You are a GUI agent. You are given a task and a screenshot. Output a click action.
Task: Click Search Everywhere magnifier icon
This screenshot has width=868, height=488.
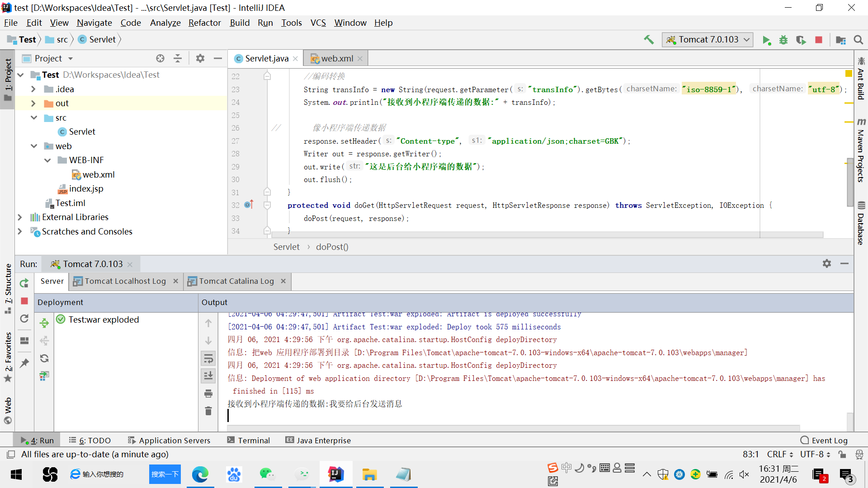click(x=858, y=40)
